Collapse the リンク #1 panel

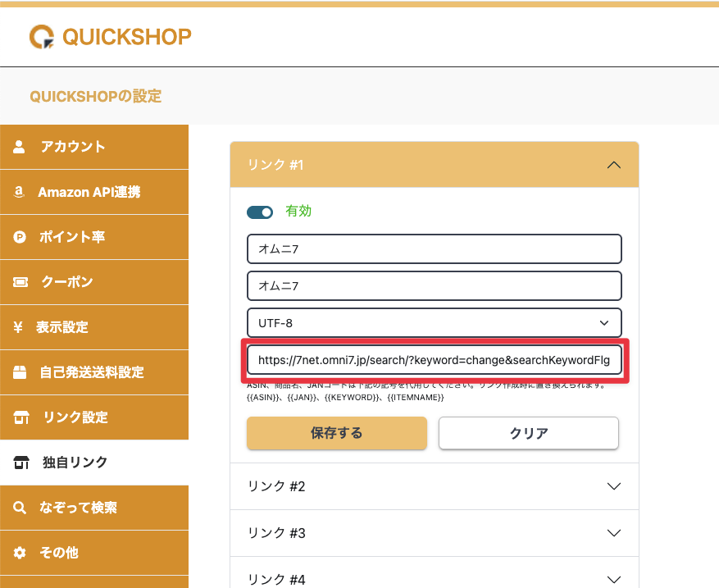(x=612, y=165)
